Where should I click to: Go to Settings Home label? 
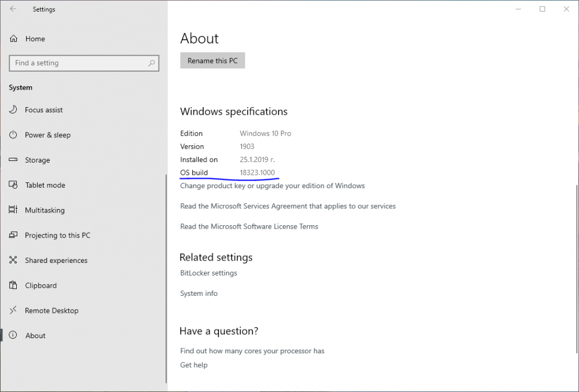click(35, 39)
